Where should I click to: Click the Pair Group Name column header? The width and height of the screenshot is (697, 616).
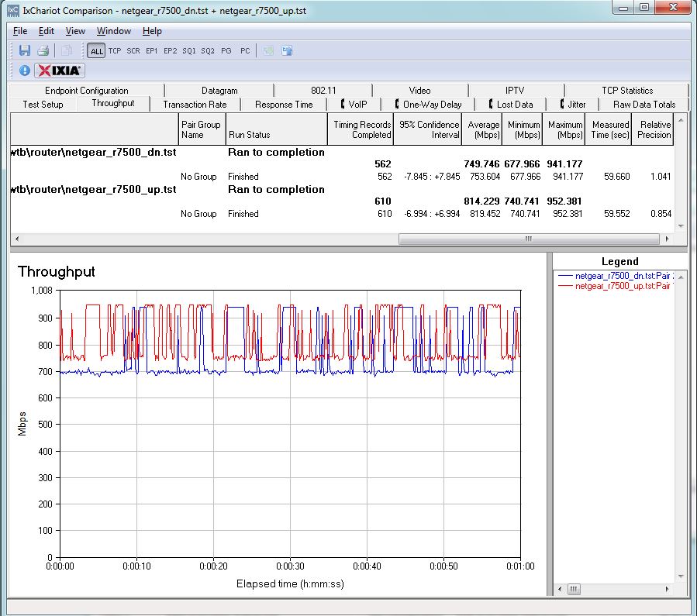coord(202,129)
